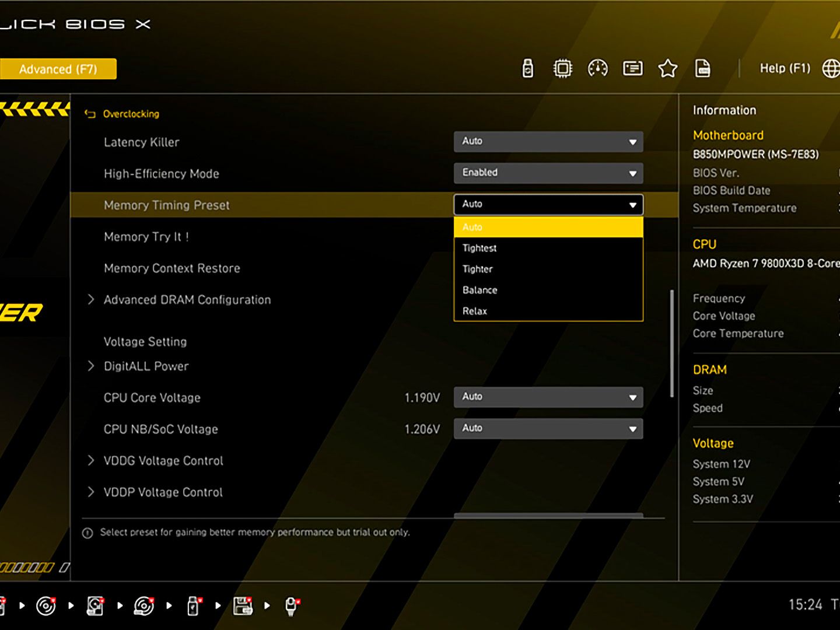Screen dimensions: 840x630
Task: Choose the Balance memory preset option
Action: (x=548, y=290)
